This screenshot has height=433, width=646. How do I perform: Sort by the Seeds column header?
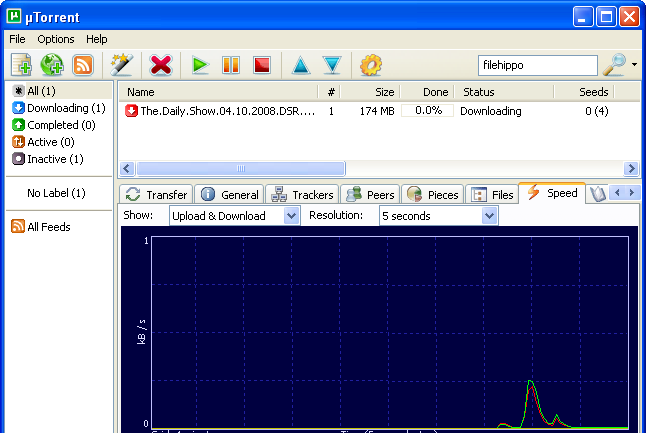click(584, 92)
